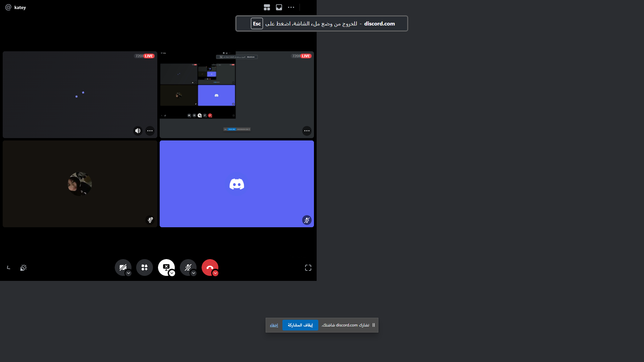Click the microphone status icon on avatar tile
This screenshot has width=644, height=362.
[x=150, y=220]
